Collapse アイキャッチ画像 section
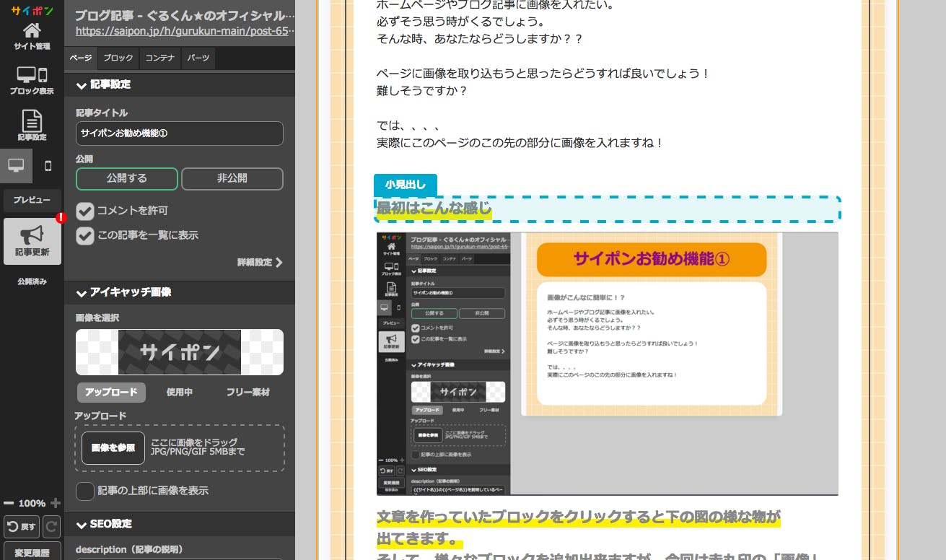The image size is (946, 560). (180, 292)
